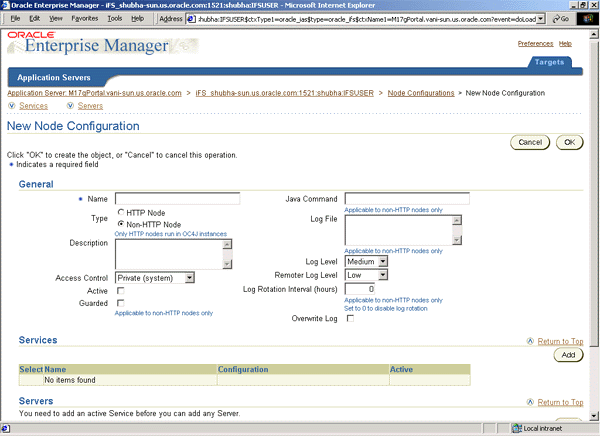Open the View menu
600x436 pixels.
coord(55,18)
